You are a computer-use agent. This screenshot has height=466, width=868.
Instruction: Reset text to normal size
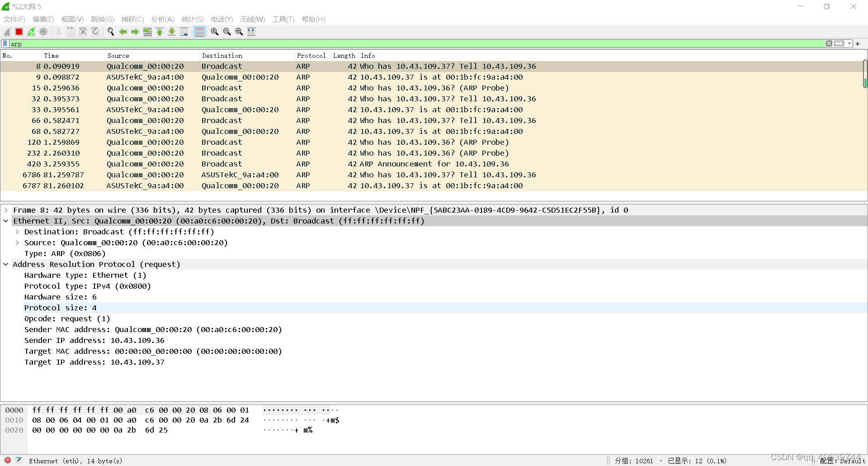tap(239, 32)
